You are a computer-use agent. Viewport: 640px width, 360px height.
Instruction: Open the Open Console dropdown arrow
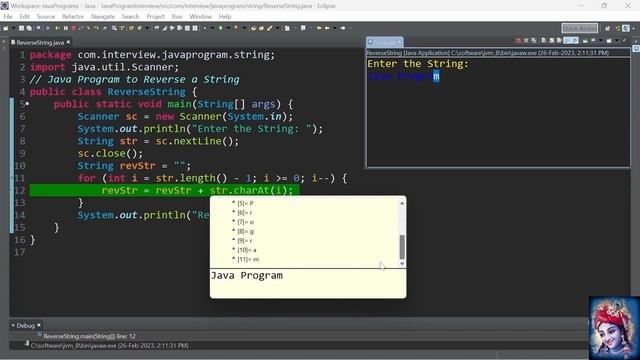click(x=617, y=40)
